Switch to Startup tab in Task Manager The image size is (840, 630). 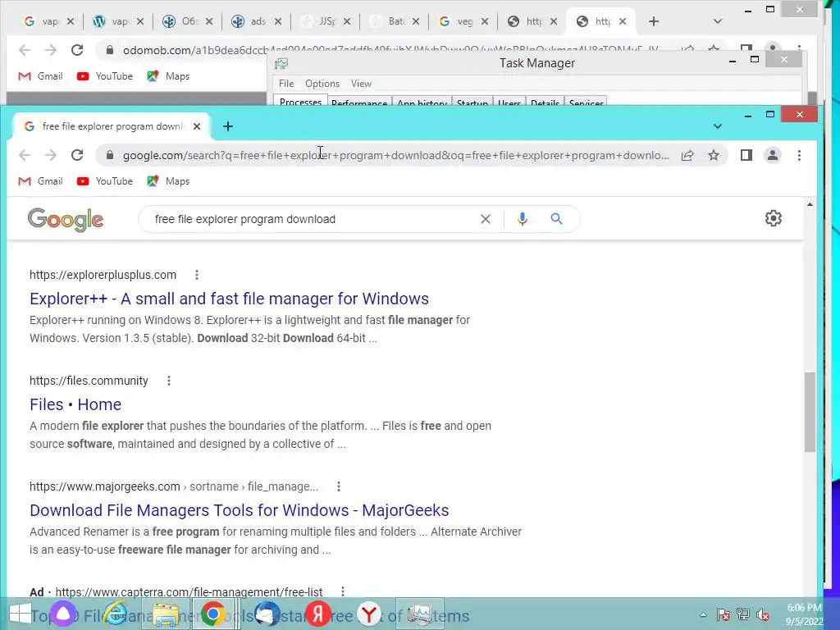point(472,102)
